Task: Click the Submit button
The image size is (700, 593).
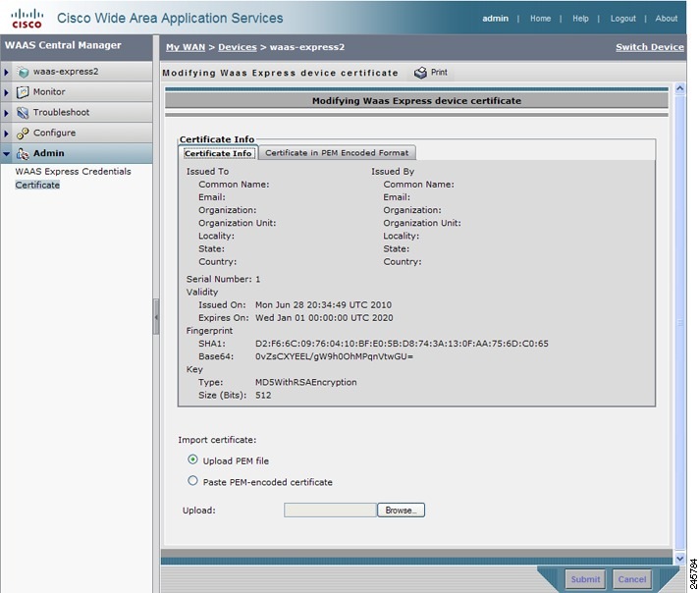Action: pos(585,579)
